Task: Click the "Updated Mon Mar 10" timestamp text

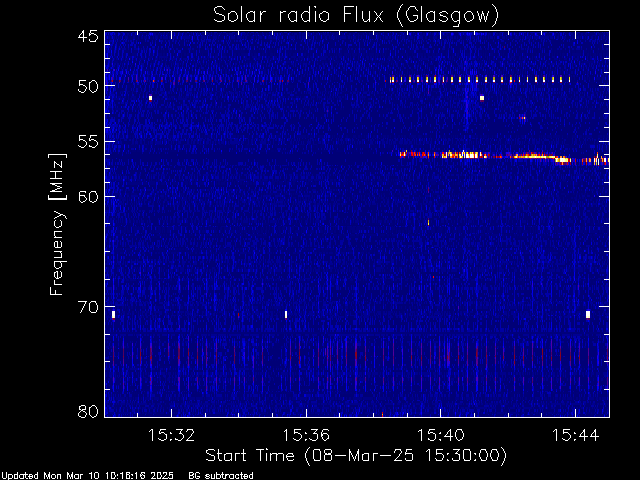Action: coord(87,476)
